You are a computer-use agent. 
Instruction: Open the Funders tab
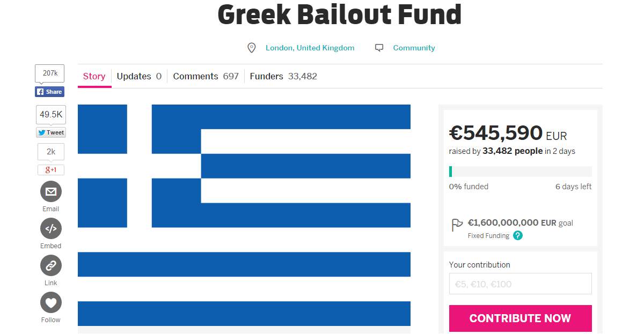[x=283, y=76]
